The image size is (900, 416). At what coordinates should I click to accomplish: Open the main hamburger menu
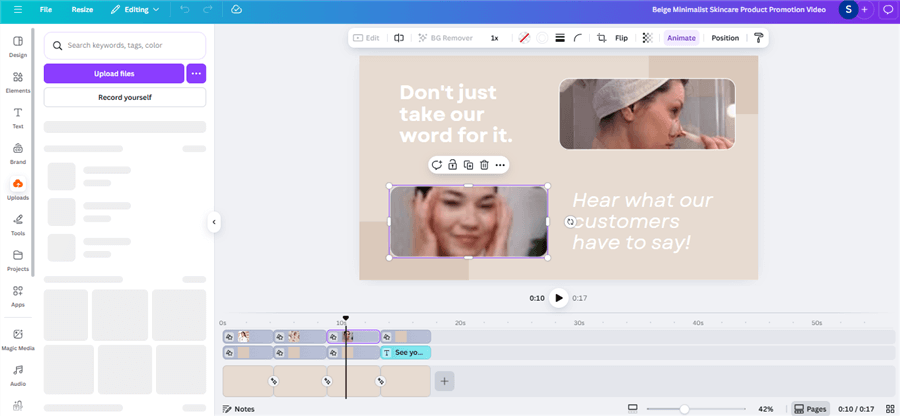coord(18,10)
